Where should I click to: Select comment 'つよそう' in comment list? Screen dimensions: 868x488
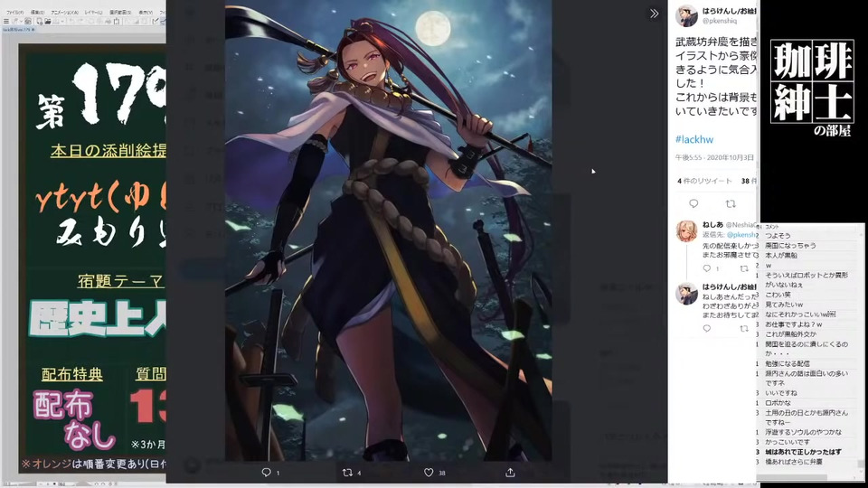(x=778, y=236)
